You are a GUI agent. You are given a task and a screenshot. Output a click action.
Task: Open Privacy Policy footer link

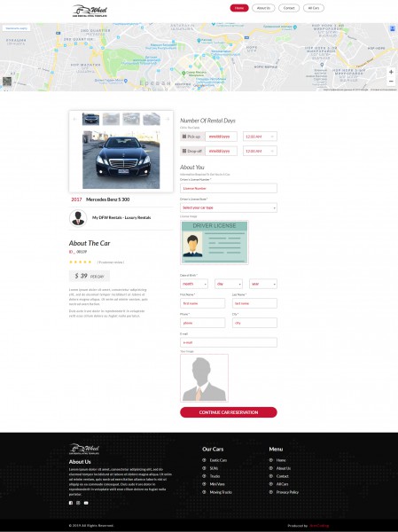click(x=287, y=492)
